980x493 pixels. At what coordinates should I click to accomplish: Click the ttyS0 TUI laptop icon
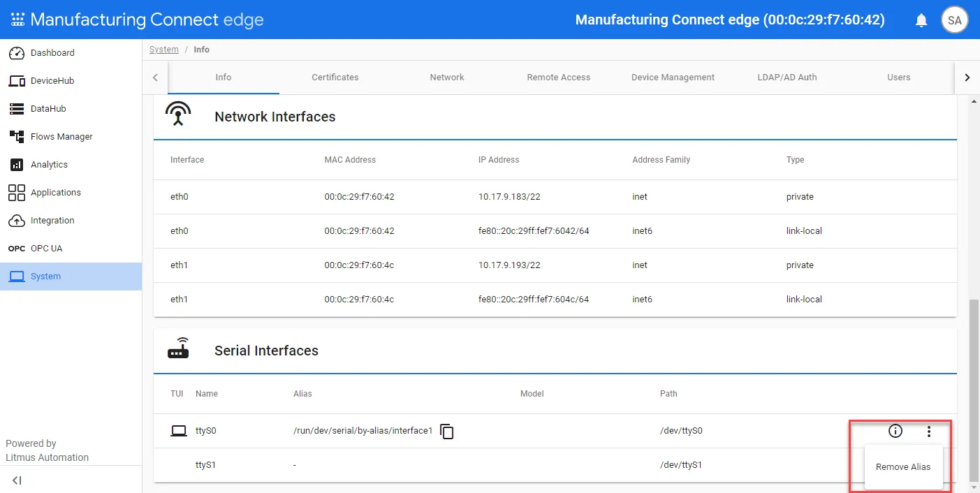[179, 431]
